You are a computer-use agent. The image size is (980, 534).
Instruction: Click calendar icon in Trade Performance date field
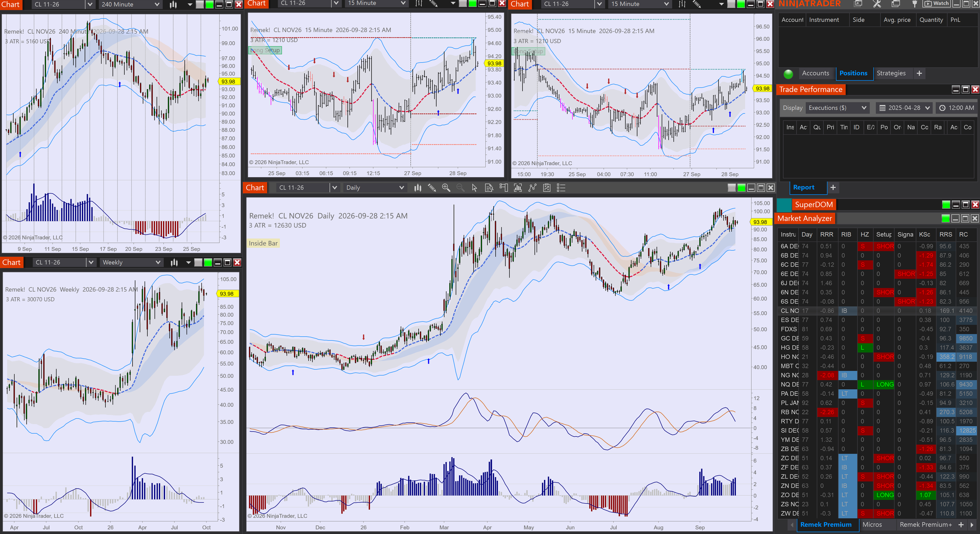click(x=882, y=108)
